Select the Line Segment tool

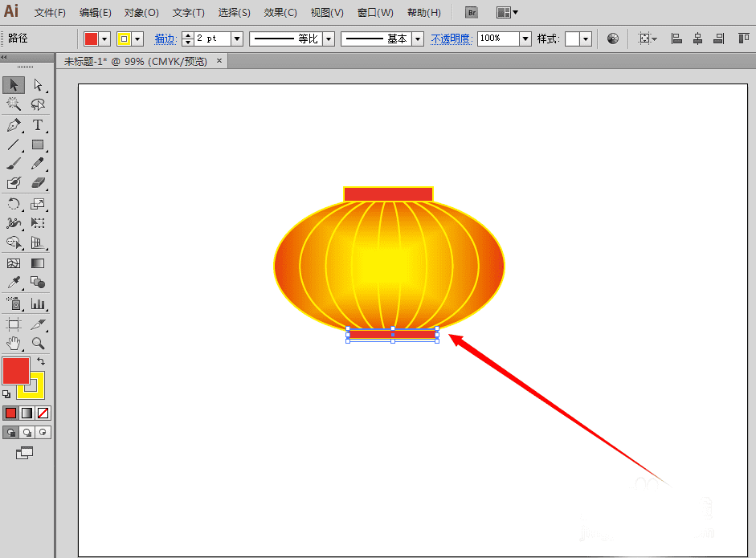click(x=14, y=145)
